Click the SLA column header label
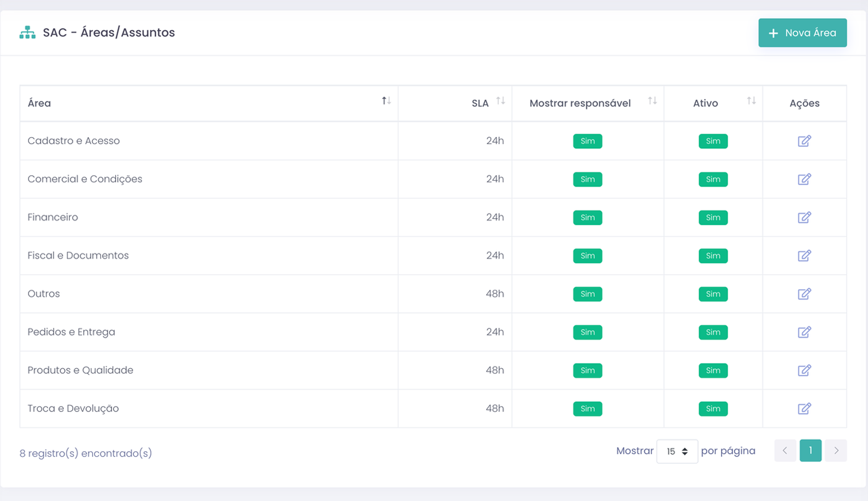The image size is (868, 501). coord(480,103)
